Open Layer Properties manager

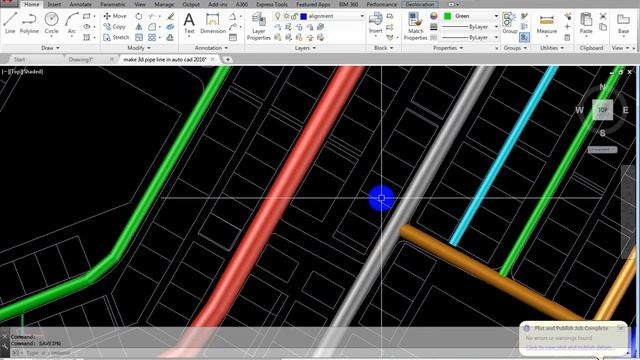point(258,26)
